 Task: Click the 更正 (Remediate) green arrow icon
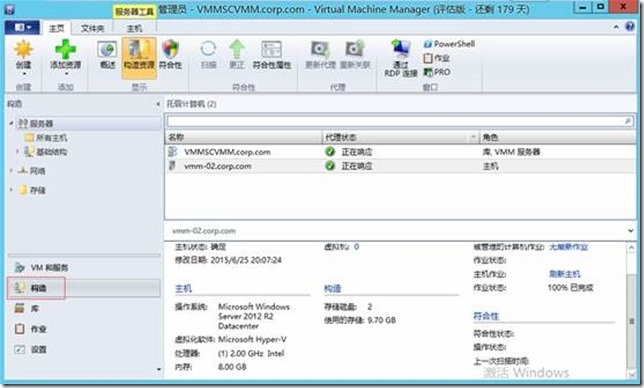pos(237,49)
